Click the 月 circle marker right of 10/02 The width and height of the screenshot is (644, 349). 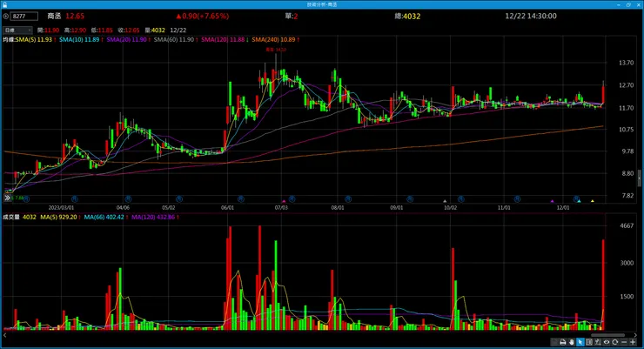[461, 199]
